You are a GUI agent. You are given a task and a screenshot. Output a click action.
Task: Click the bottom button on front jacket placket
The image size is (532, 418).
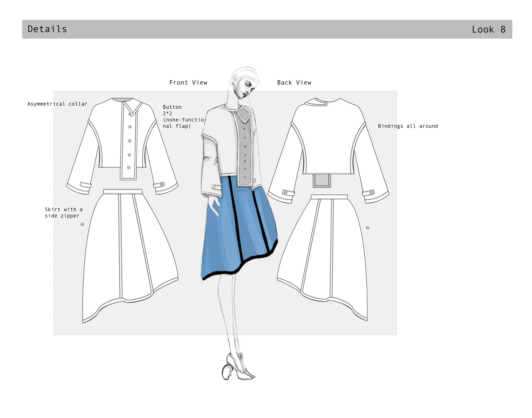(129, 168)
